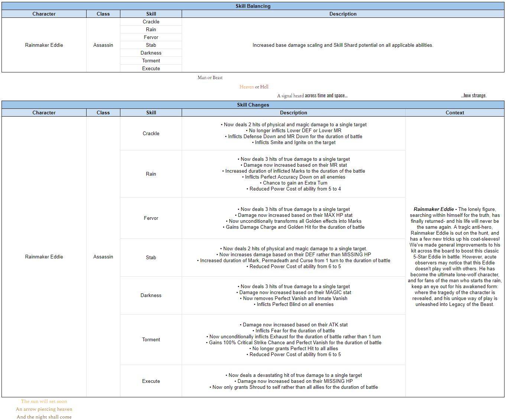506x420 pixels.
Task: Click the Rainmaker Eddie context paragraph
Action: pyautogui.click(x=455, y=257)
